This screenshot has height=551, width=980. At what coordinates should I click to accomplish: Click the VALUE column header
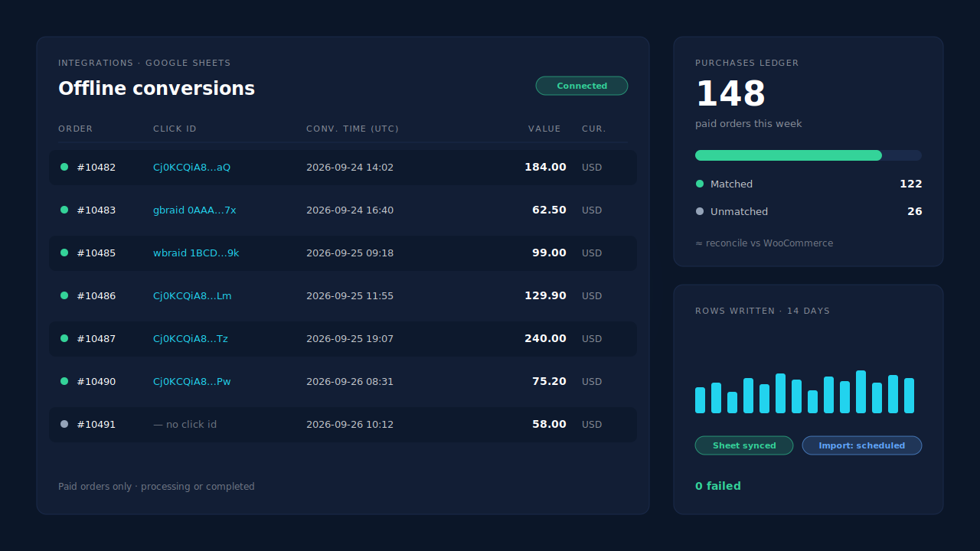coord(544,129)
